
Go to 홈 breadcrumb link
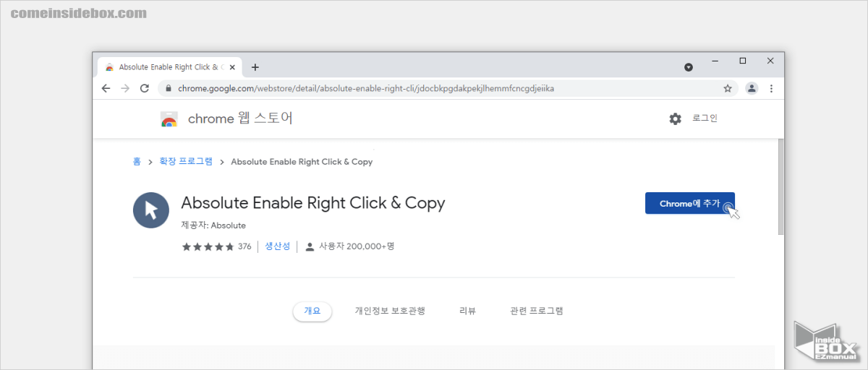137,161
